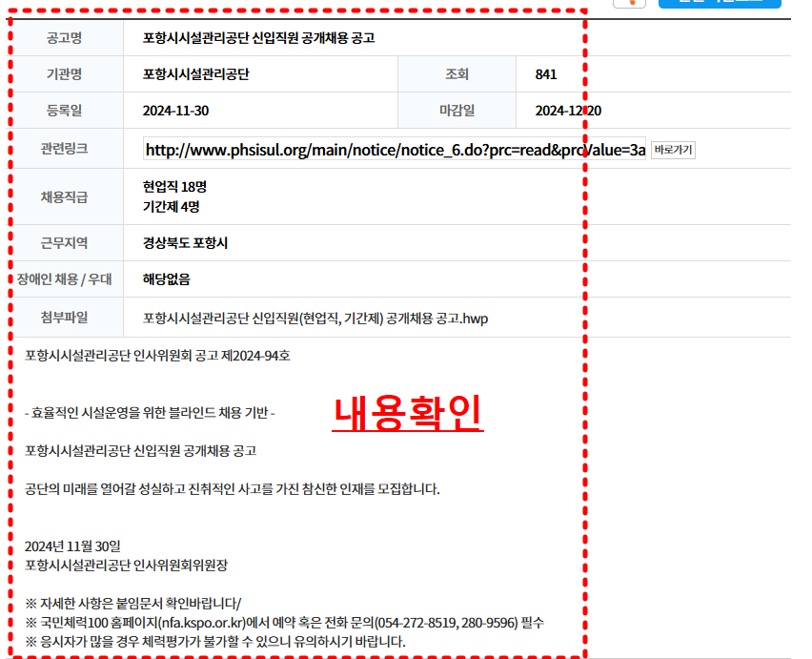Click the line 포항시시설관리공단 인사위원회위원장
This screenshot has height=659, width=812.
[126, 566]
